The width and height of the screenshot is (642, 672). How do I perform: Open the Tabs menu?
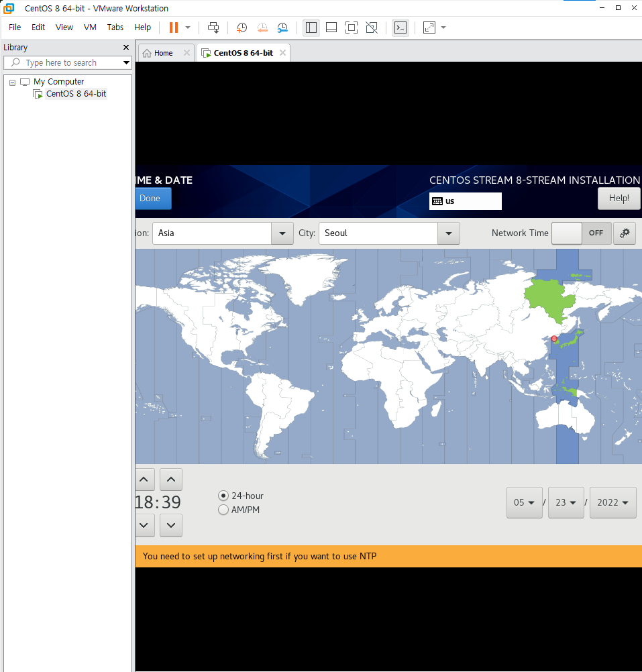click(x=115, y=27)
